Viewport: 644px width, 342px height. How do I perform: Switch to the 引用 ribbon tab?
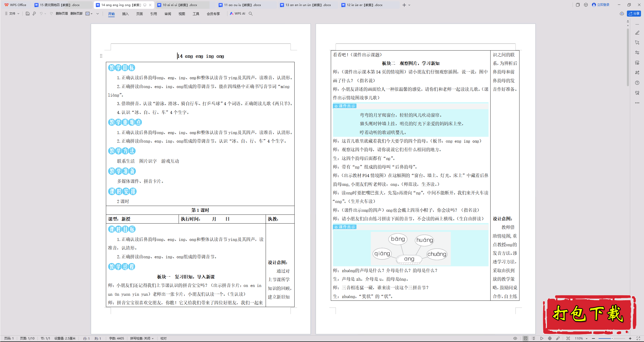point(154,14)
